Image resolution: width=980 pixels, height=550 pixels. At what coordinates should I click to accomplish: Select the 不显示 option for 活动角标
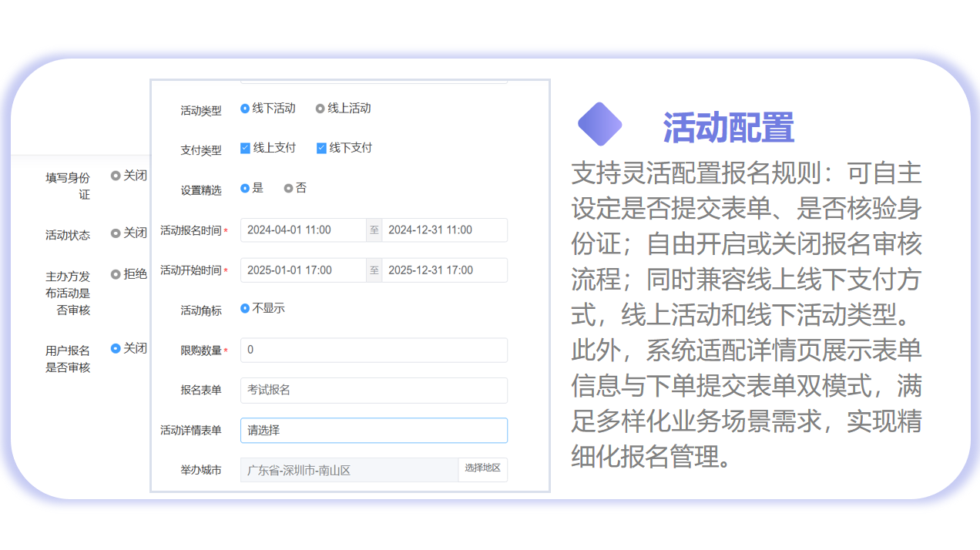click(245, 308)
